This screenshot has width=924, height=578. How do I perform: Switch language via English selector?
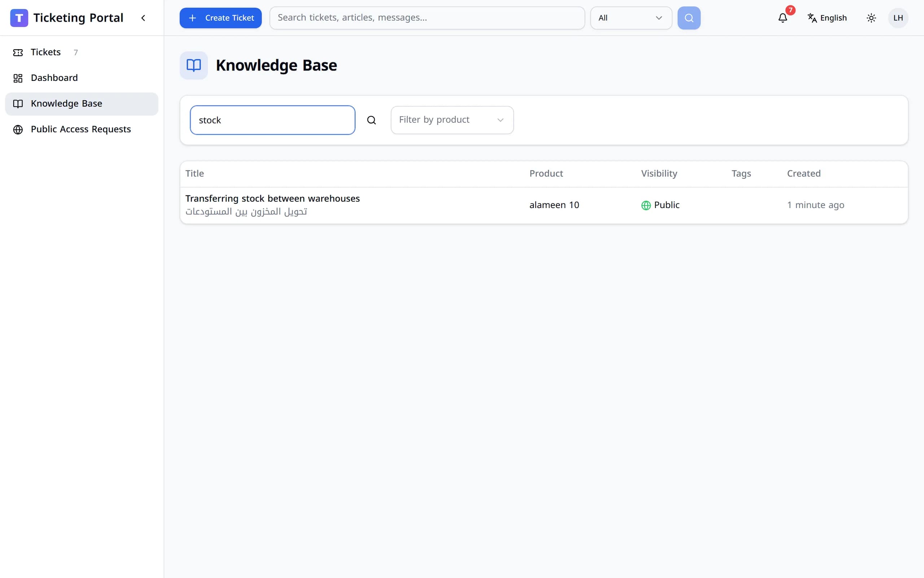827,18
